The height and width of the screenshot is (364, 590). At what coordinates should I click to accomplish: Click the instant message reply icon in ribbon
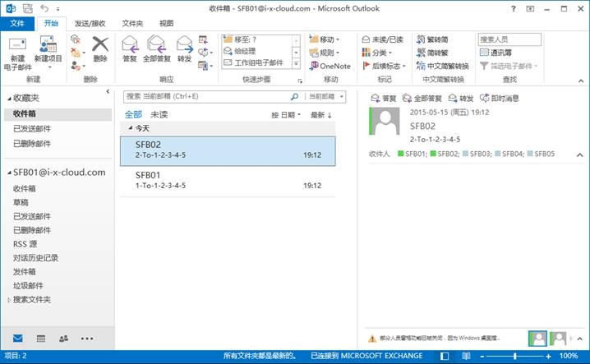click(x=204, y=53)
